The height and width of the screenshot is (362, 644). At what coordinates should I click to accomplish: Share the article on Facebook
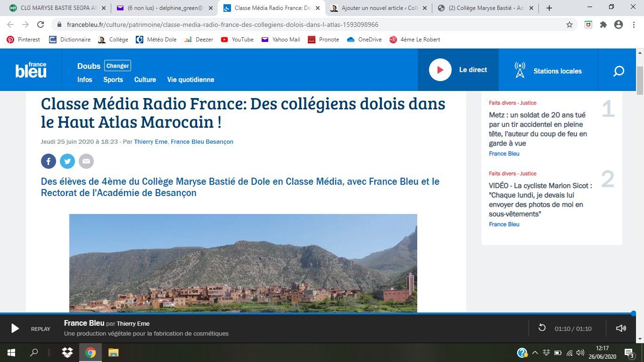tap(49, 161)
